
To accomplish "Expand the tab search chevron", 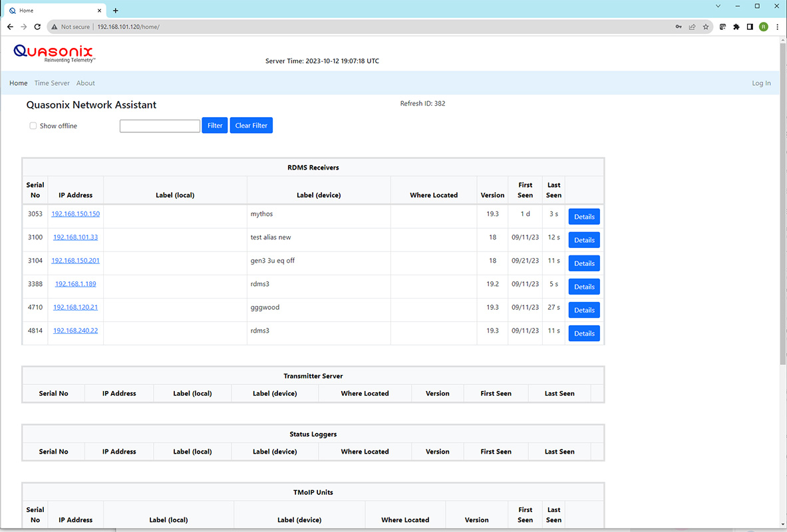I will [x=718, y=6].
